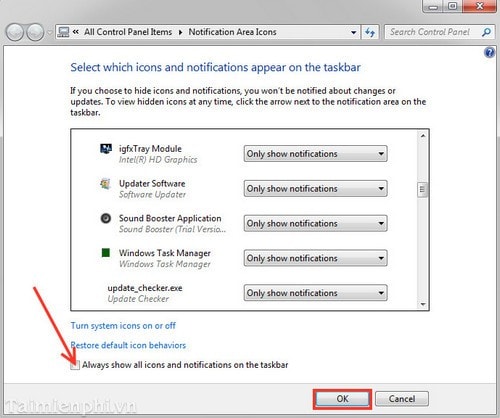Viewport: 500px width, 418px height.
Task: Click Restore default icon behaviors link
Action: point(128,345)
